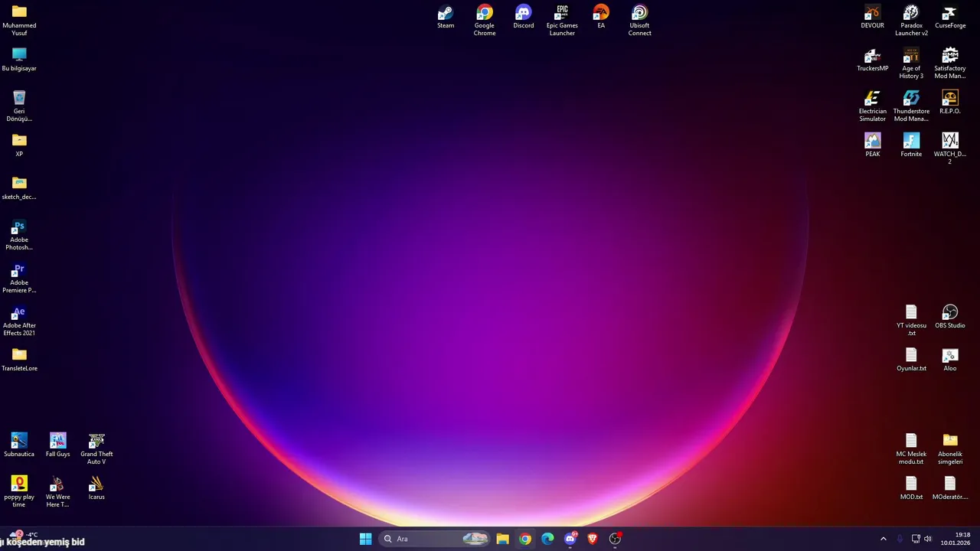Select the Fall Guys icon
Image resolution: width=980 pixels, height=551 pixels.
tap(58, 445)
